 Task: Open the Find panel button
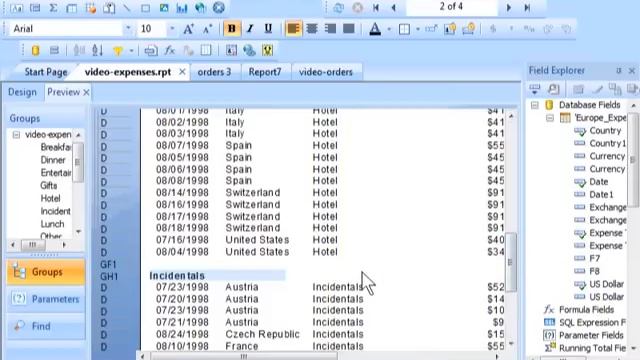pyautogui.click(x=46, y=326)
